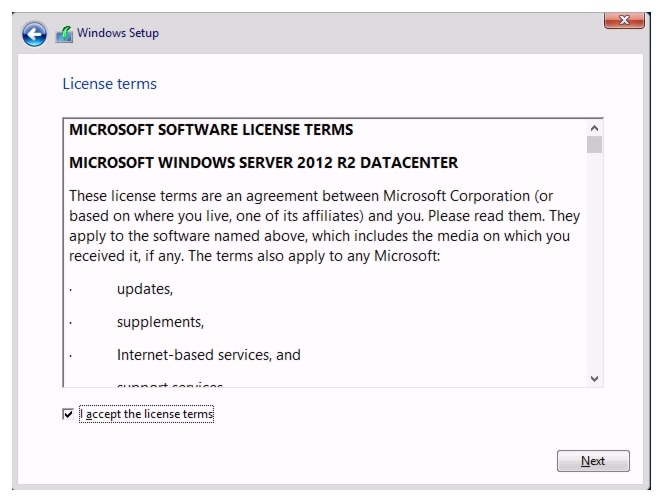664x503 pixels.
Task: Click the license scrollbar up arrow
Action: pyautogui.click(x=595, y=128)
